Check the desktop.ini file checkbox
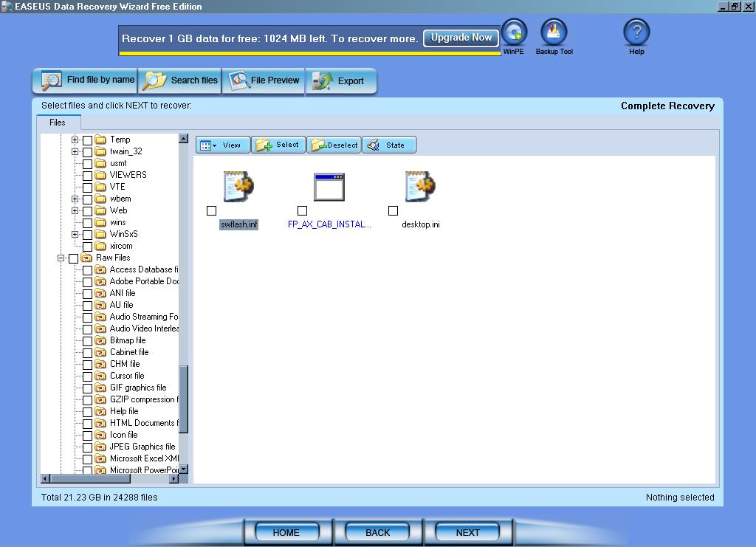The height and width of the screenshot is (547, 756). (x=393, y=210)
